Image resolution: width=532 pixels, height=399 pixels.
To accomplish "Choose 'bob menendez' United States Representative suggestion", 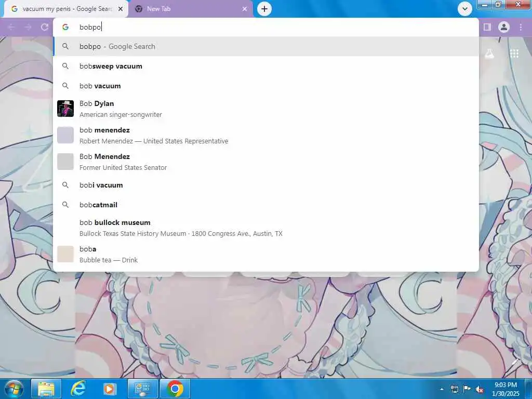I will tap(266, 135).
